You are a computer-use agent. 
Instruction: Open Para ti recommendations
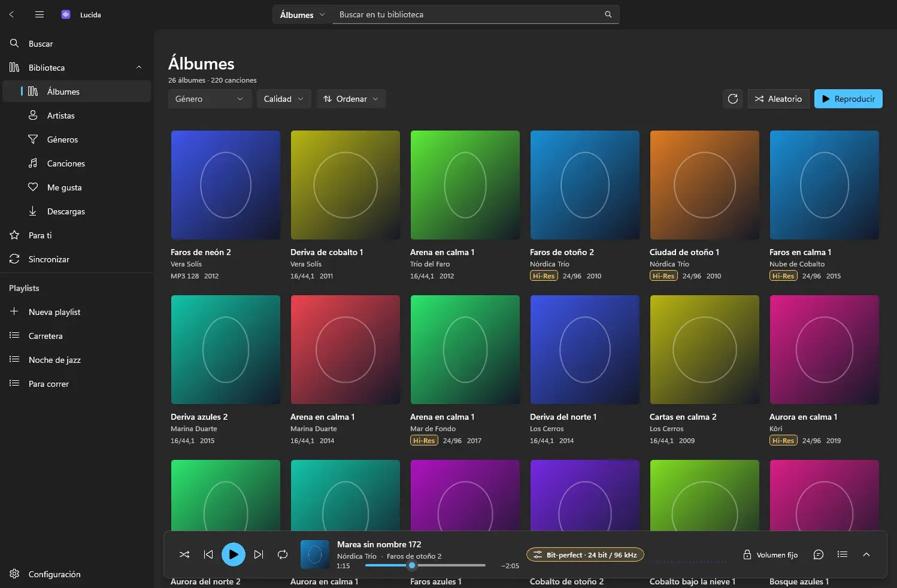coord(77,235)
